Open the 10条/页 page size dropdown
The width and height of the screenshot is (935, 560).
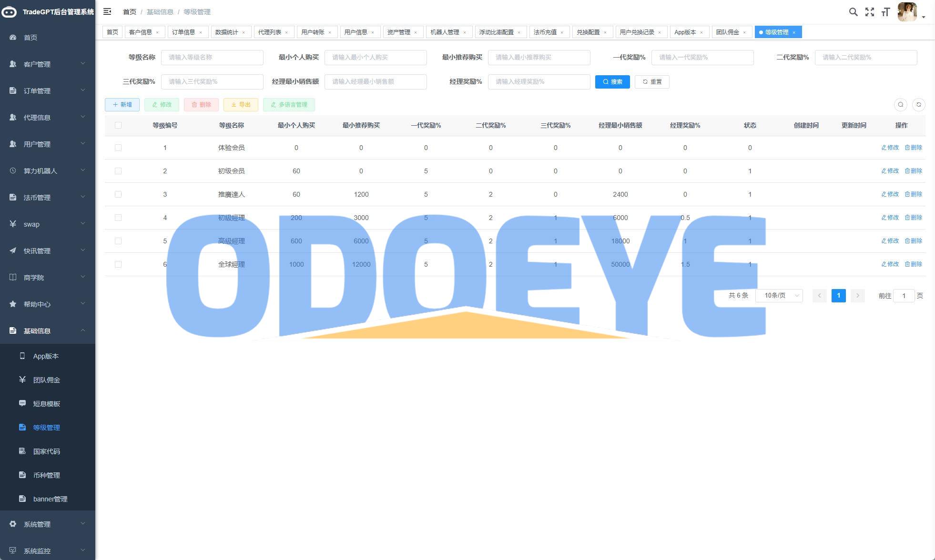(779, 296)
